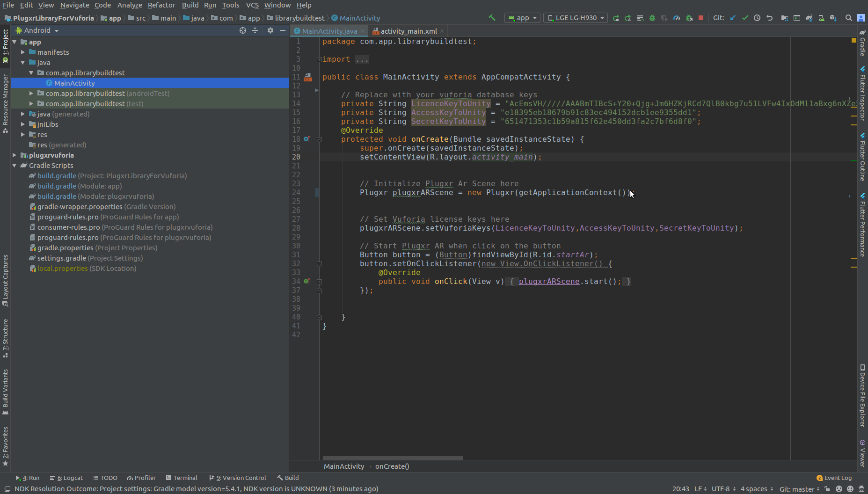Open the Git: master branch dropdown
This screenshot has width=868, height=494.
click(x=800, y=489)
